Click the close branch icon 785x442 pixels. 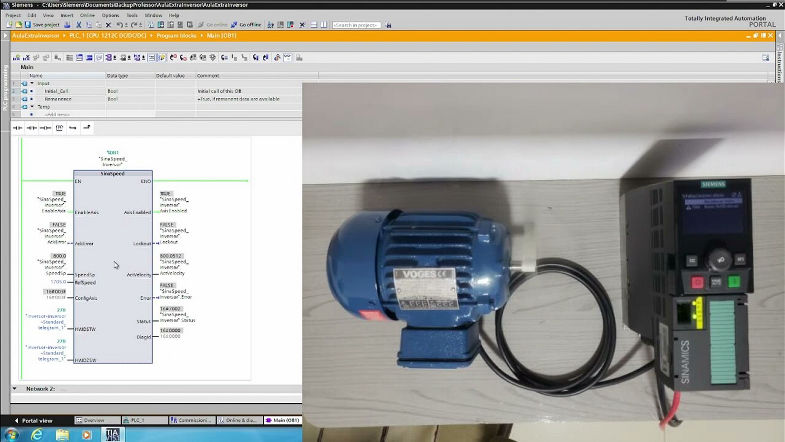[x=86, y=128]
